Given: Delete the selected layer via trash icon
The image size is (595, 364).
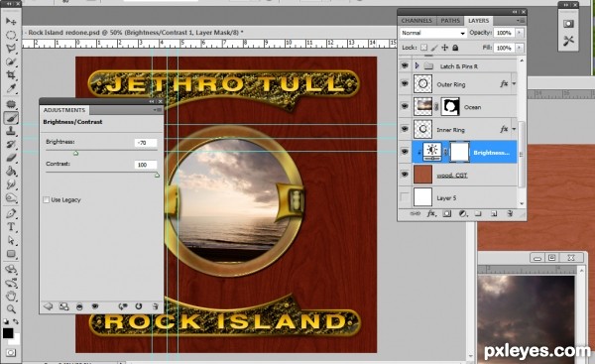Looking at the screenshot, I should click(510, 213).
